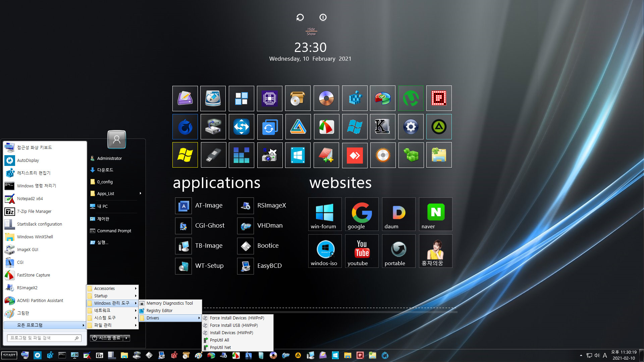
Task: Open the portable website tile
Action: click(398, 251)
